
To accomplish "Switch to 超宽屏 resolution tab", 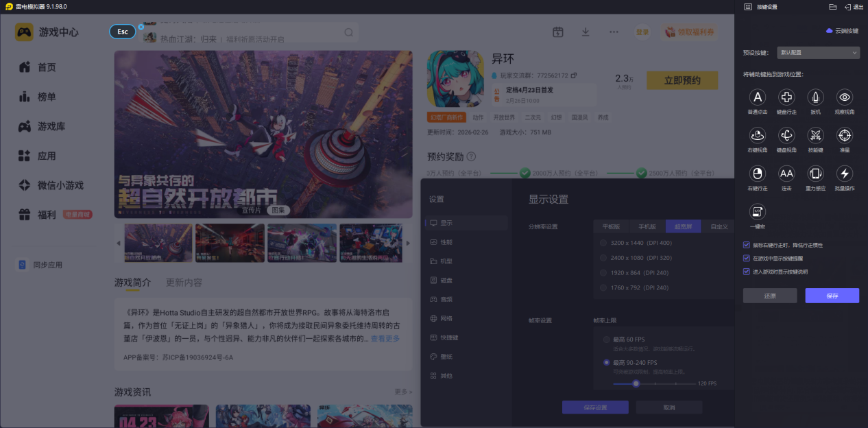I will (683, 226).
